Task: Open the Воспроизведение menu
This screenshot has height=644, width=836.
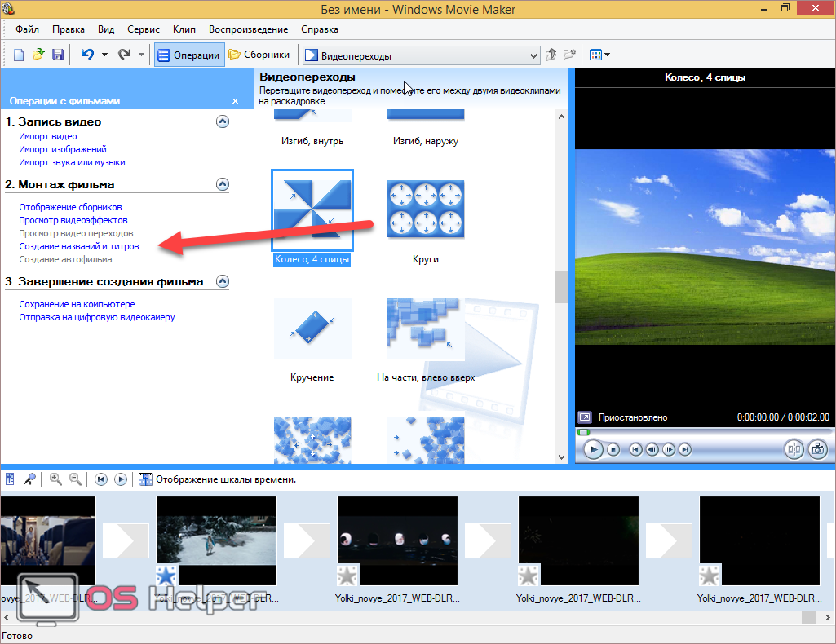Action: point(248,29)
